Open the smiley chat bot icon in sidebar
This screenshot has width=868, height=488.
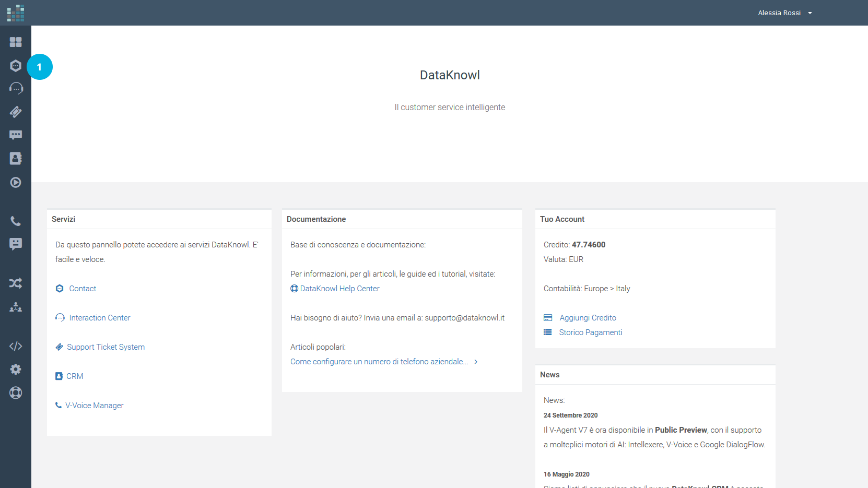point(16,244)
